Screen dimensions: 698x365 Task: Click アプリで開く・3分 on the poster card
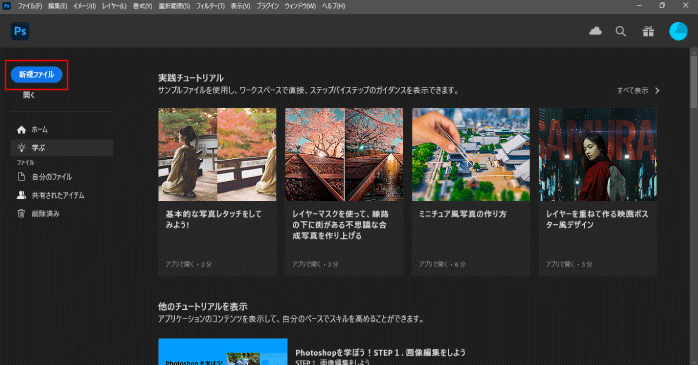tap(569, 264)
